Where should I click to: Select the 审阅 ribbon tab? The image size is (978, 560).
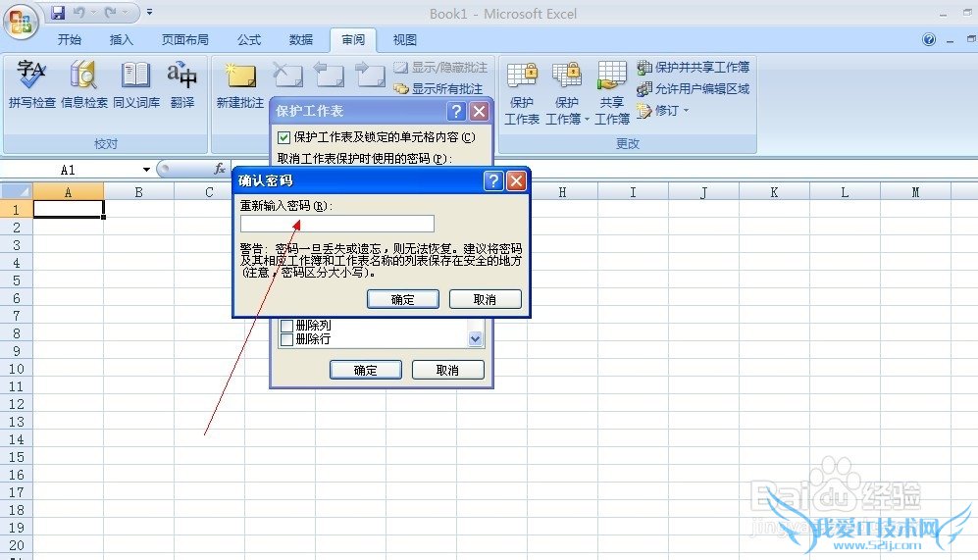[353, 40]
